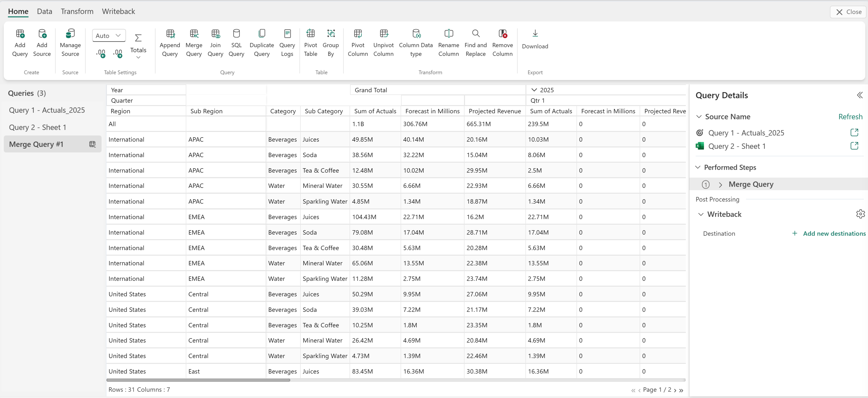Collapse the Query Details panel
This screenshot has width=868, height=398.
click(860, 95)
